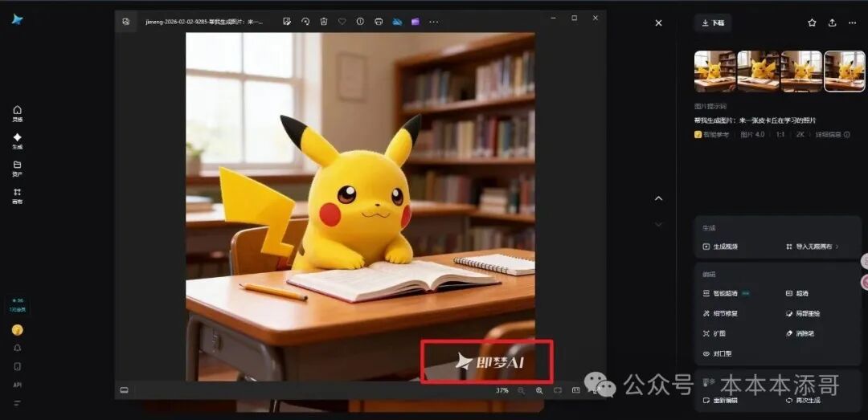Viewport: 868px width, 420px height.
Task: Close the Jimeng image detail overlay
Action: (x=658, y=23)
